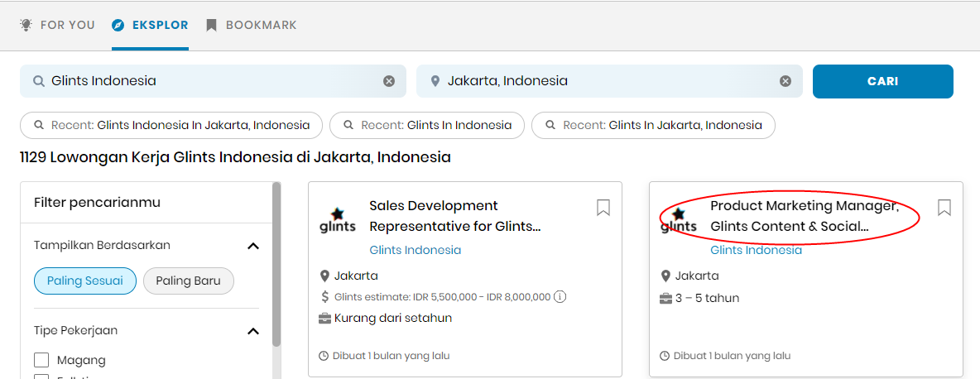
Task: Click the 3 – 5 tahun experience text
Action: (708, 299)
